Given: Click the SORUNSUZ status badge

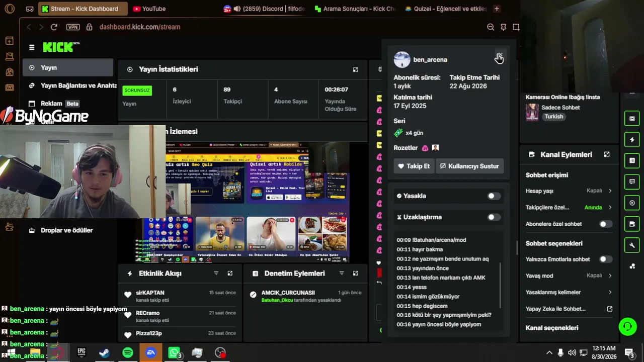Looking at the screenshot, I should click(x=137, y=90).
